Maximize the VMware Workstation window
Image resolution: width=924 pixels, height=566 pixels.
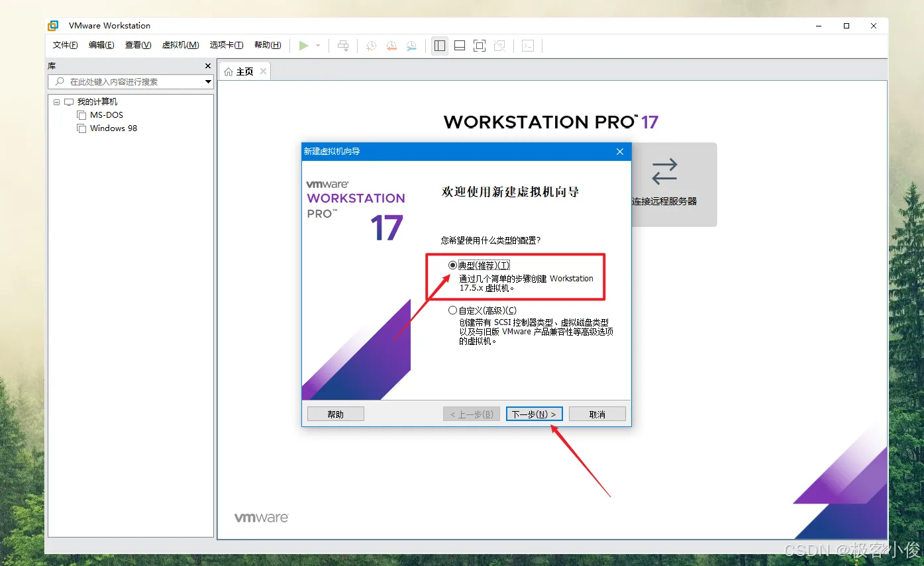(847, 26)
